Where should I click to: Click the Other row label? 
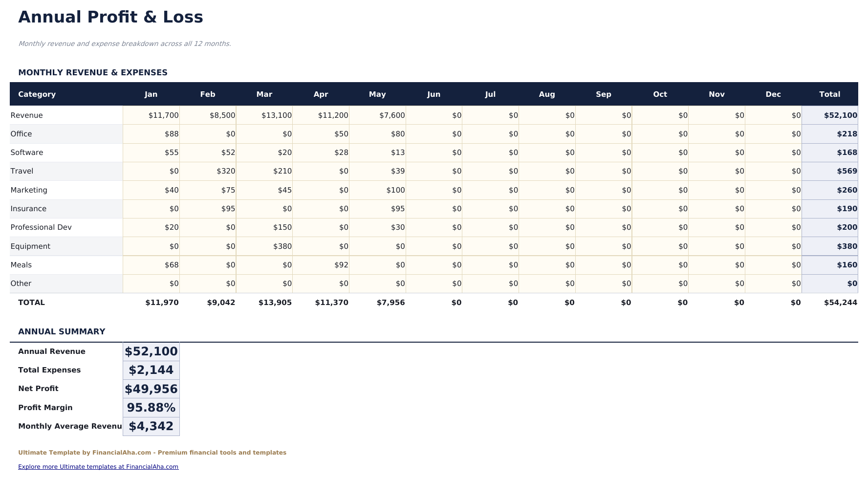pyautogui.click(x=21, y=283)
